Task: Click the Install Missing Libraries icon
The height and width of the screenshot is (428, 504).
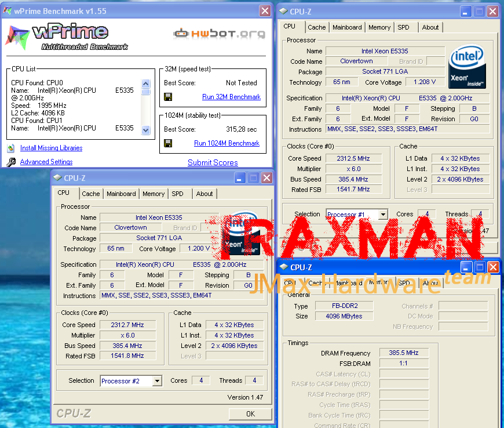Action: [x=11, y=148]
